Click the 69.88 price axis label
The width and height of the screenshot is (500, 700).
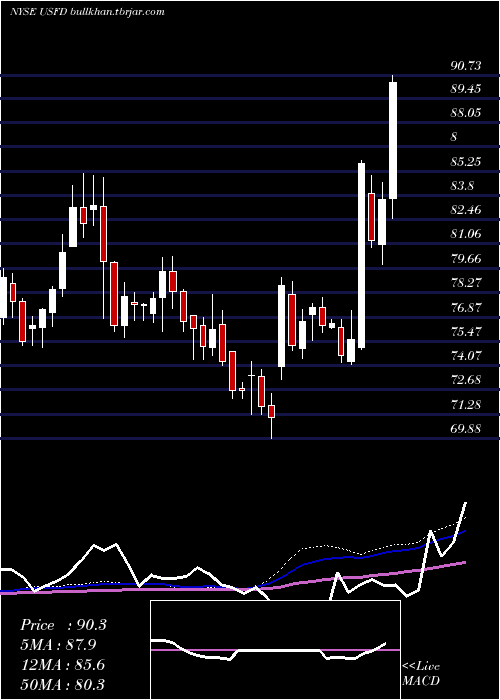tap(466, 429)
